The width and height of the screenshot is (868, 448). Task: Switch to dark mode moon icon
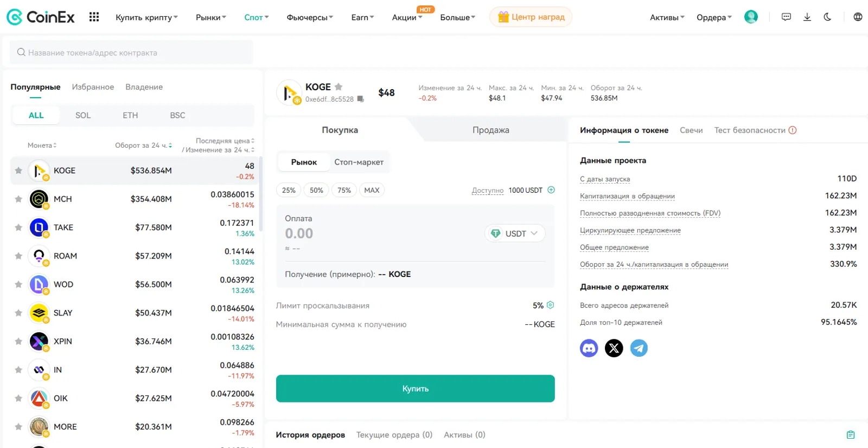pyautogui.click(x=827, y=17)
